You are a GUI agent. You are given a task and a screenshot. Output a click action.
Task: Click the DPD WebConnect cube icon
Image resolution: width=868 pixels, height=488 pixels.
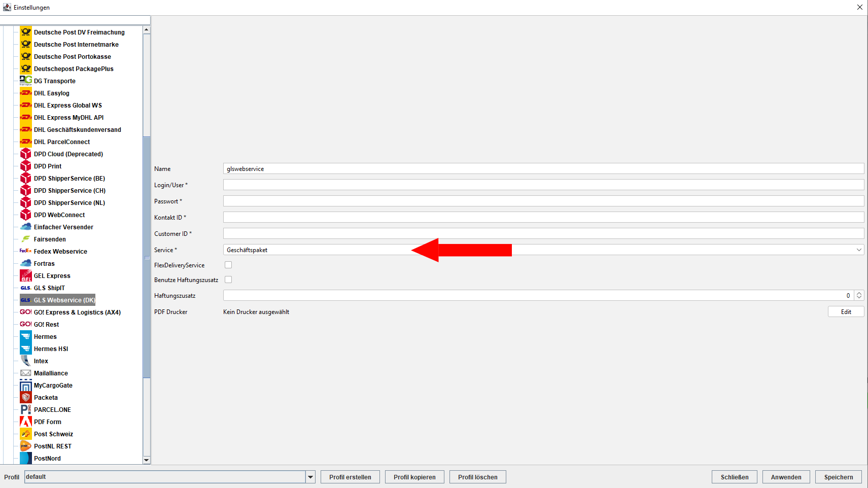point(26,215)
